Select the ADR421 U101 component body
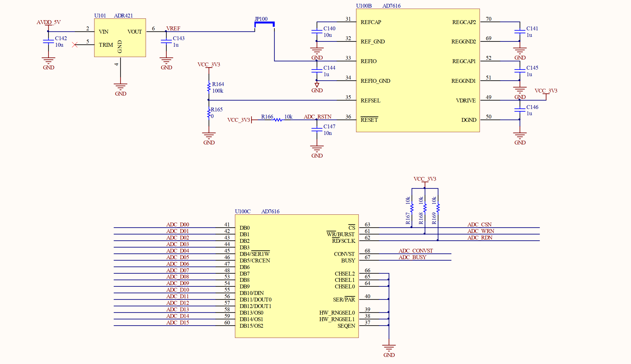Screen dimensions: 631x364 click(120, 38)
